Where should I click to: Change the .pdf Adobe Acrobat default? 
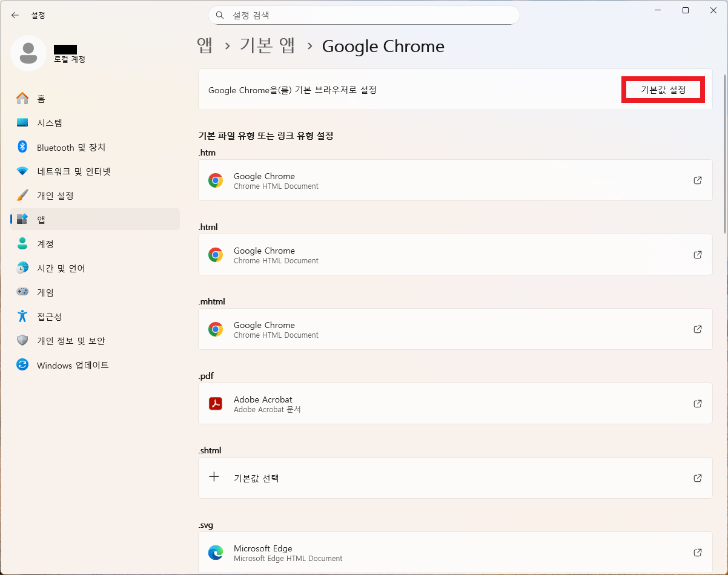point(455,404)
